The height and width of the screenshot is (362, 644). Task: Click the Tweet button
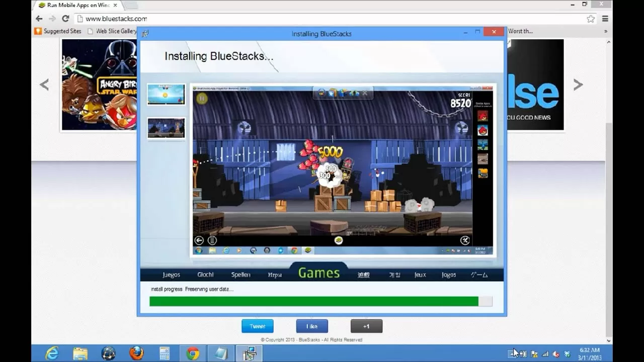[258, 326]
